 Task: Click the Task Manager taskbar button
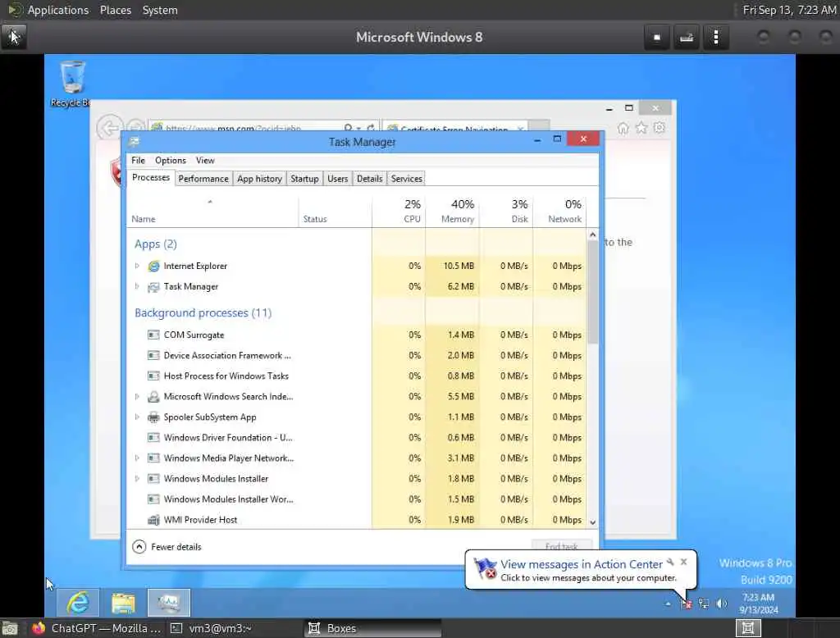169,604
